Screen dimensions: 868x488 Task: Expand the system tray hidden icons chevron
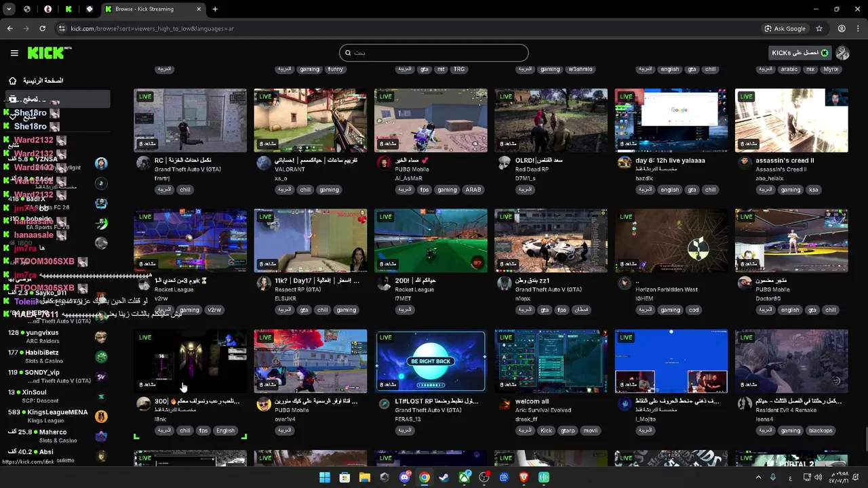click(x=758, y=477)
